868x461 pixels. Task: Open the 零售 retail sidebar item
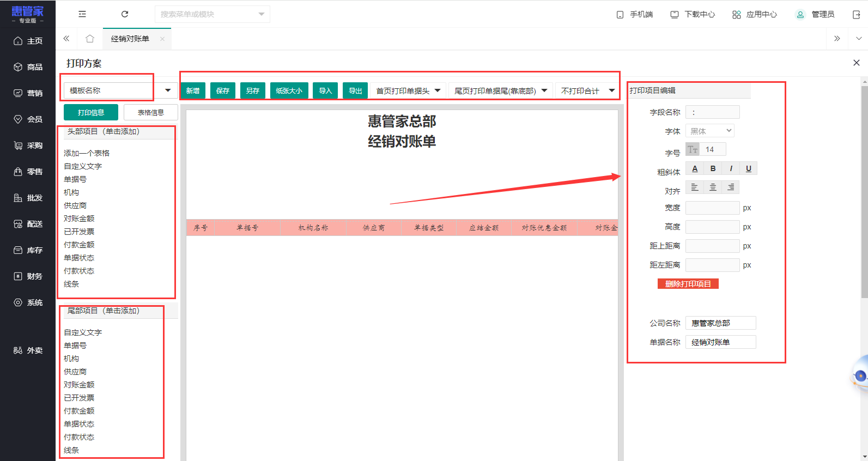pos(28,172)
